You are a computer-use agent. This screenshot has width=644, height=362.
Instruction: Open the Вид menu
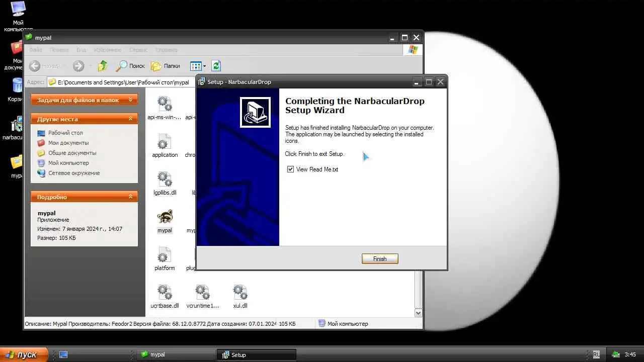tap(82, 50)
